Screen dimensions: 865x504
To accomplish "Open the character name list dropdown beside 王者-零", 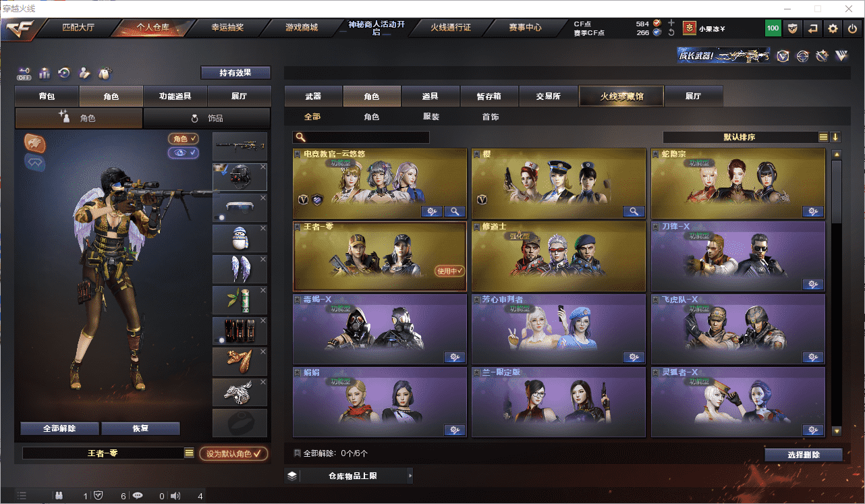I will coord(190,453).
